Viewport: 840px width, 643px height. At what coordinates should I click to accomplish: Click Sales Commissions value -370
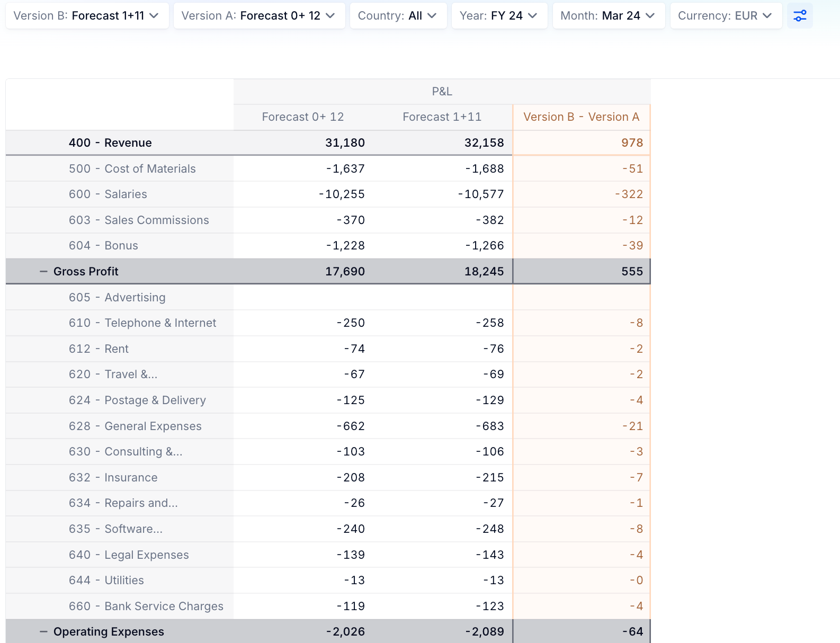[351, 220]
